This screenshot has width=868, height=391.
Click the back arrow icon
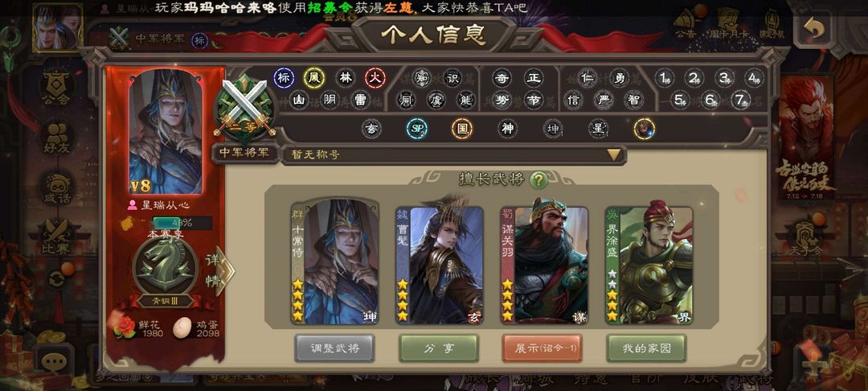pos(813,28)
